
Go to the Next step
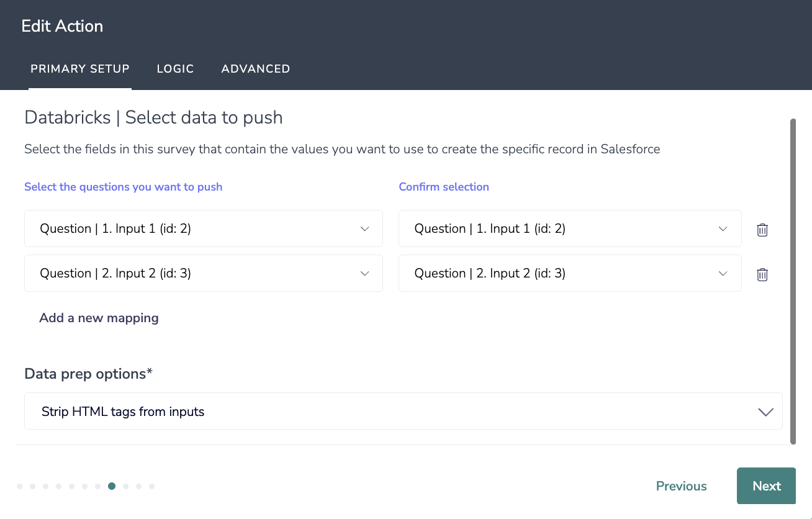(x=766, y=486)
